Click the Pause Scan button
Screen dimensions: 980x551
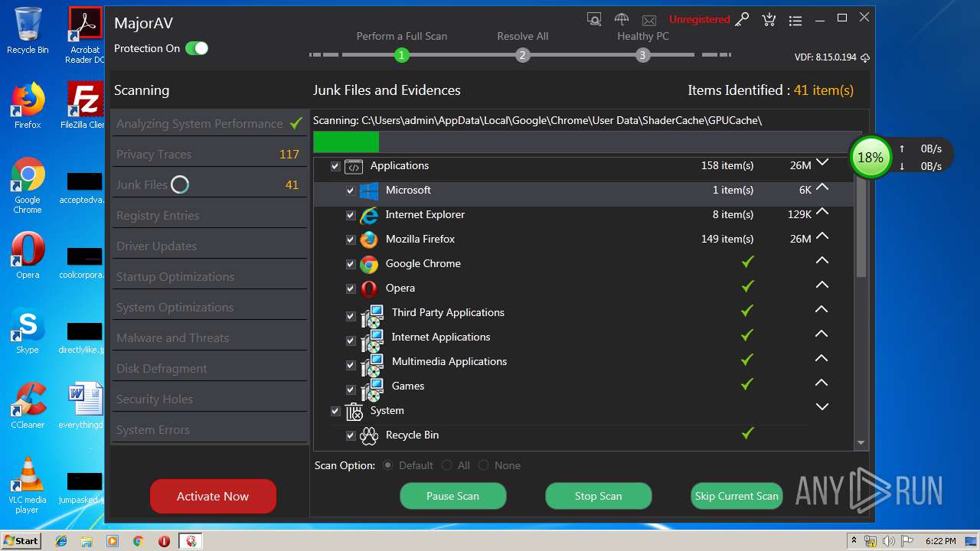452,496
